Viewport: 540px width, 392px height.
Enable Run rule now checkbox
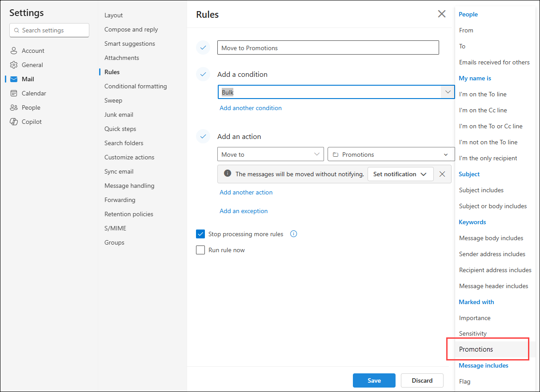pyautogui.click(x=200, y=250)
